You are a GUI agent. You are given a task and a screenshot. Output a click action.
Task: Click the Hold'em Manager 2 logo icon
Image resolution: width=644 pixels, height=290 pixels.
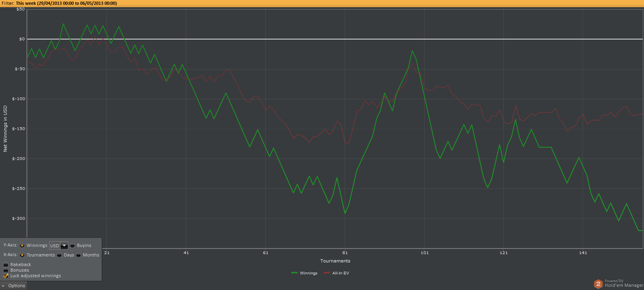tap(598, 284)
